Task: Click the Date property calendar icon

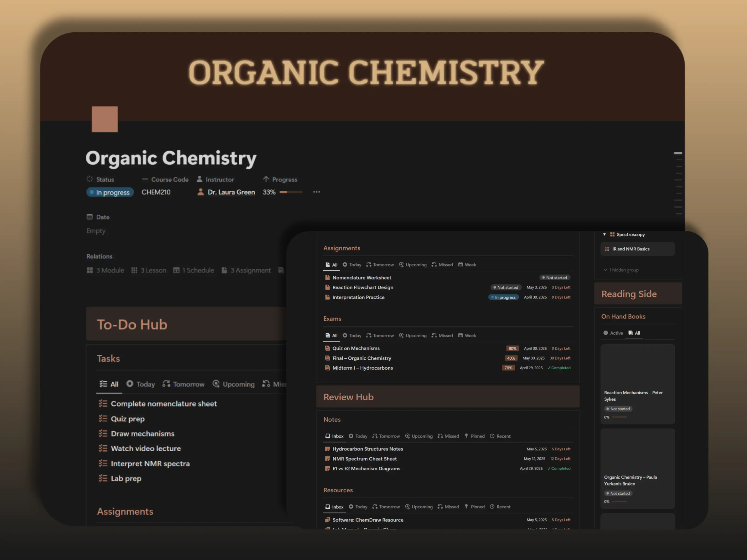Action: coord(89,217)
